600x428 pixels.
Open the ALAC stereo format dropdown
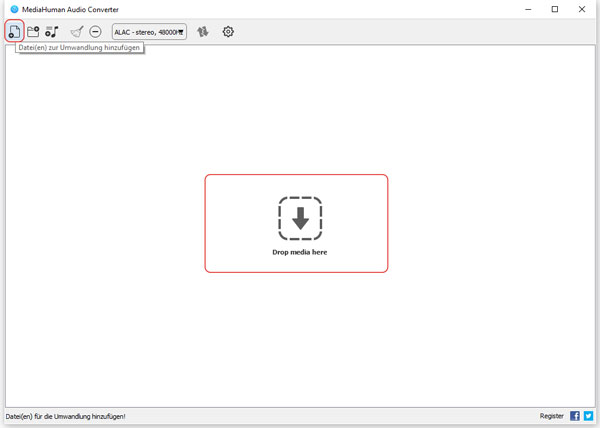pyautogui.click(x=149, y=32)
